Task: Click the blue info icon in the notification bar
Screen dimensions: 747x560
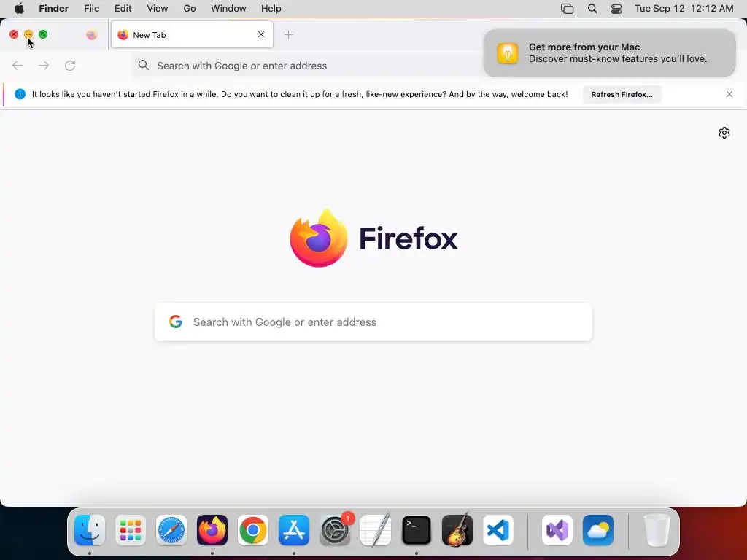Action: click(x=20, y=94)
